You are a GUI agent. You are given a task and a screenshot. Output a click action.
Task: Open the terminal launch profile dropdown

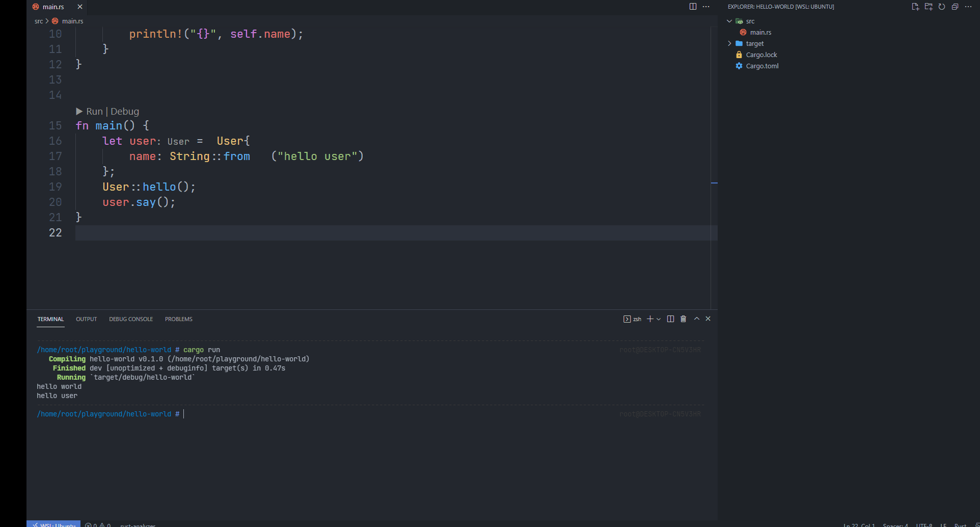point(659,319)
